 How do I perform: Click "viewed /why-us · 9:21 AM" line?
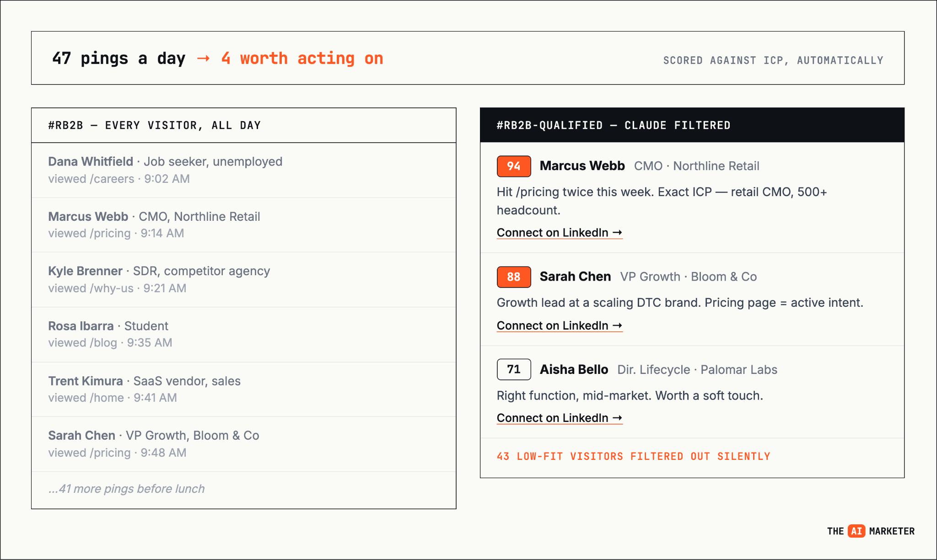(117, 288)
